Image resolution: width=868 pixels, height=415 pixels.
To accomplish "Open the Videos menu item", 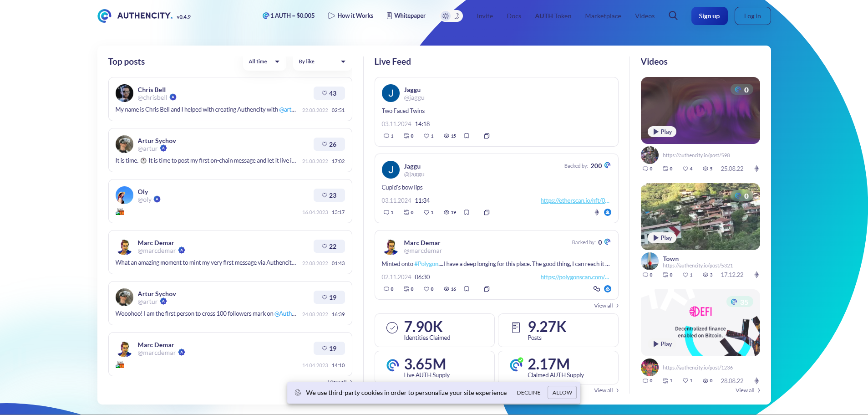I will (645, 16).
